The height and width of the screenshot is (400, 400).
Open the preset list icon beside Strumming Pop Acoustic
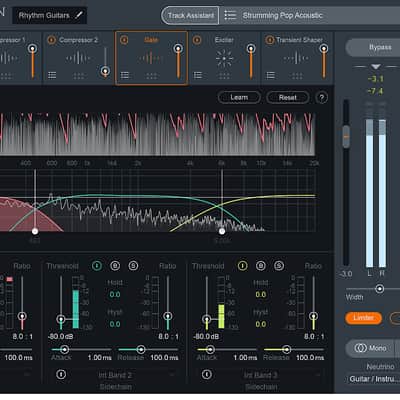[230, 15]
